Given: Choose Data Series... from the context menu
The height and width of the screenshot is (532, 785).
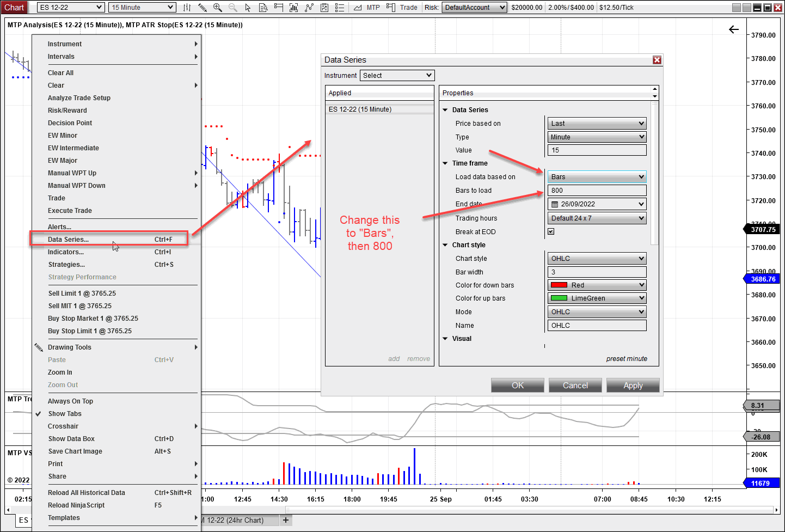Looking at the screenshot, I should [x=68, y=240].
